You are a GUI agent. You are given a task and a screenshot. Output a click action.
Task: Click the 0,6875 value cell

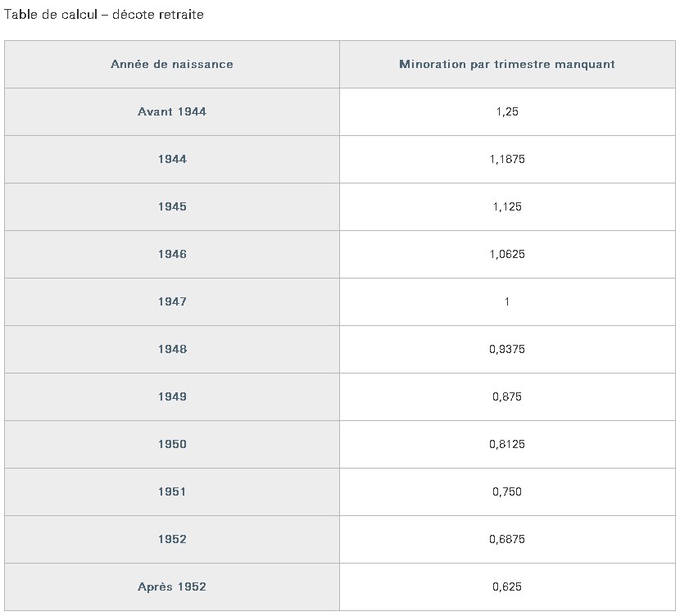point(507,539)
